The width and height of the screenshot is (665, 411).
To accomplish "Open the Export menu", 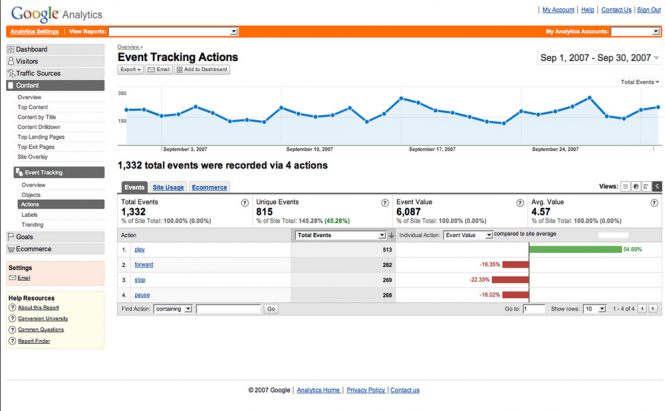I will click(x=130, y=70).
